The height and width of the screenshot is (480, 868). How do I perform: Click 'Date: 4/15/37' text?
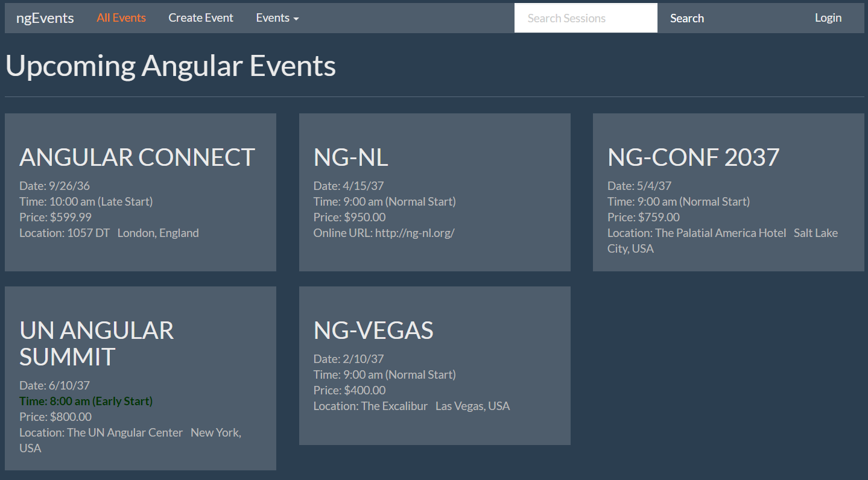(349, 186)
